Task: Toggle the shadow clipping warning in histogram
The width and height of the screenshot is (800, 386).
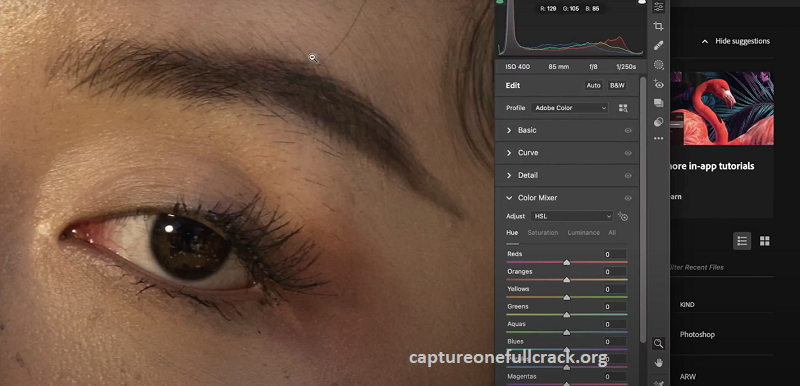Action: [x=500, y=2]
